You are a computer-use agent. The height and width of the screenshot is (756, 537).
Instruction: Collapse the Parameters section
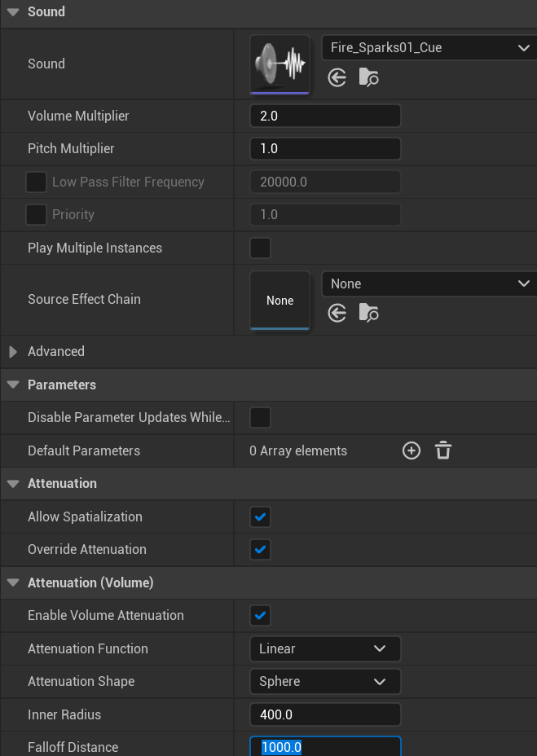13,385
